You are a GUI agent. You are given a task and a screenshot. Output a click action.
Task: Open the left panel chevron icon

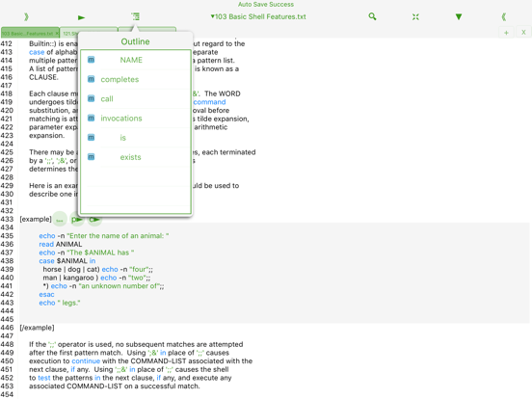point(26,16)
